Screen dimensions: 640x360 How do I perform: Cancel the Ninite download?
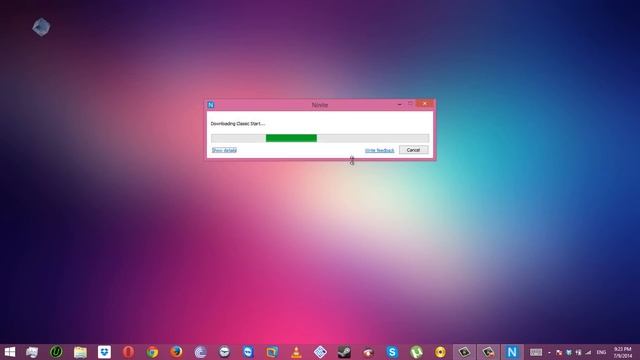(413, 150)
